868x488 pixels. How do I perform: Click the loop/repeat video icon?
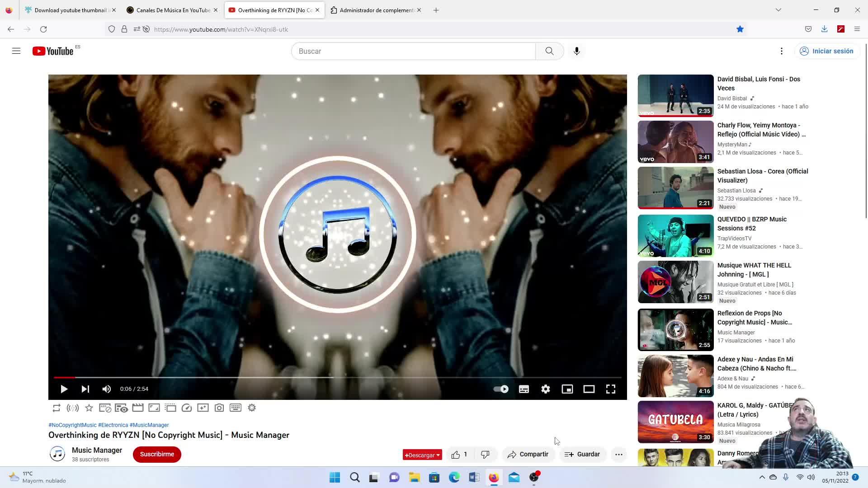[x=57, y=408]
